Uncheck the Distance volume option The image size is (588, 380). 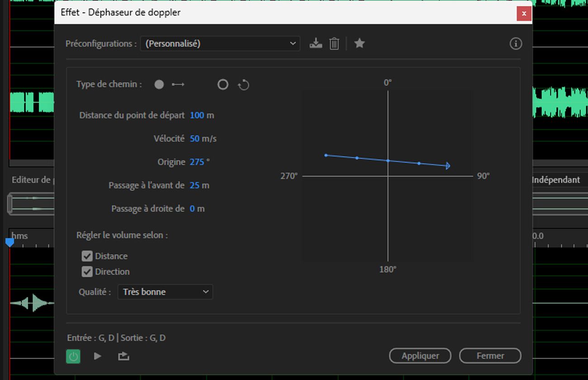87,256
